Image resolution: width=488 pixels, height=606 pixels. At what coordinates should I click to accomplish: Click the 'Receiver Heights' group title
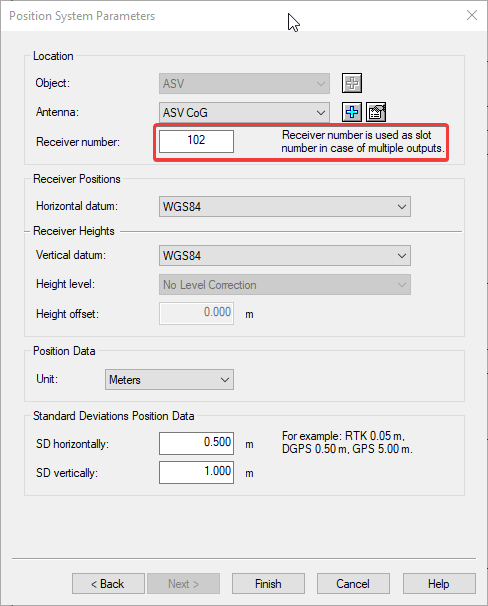click(74, 231)
